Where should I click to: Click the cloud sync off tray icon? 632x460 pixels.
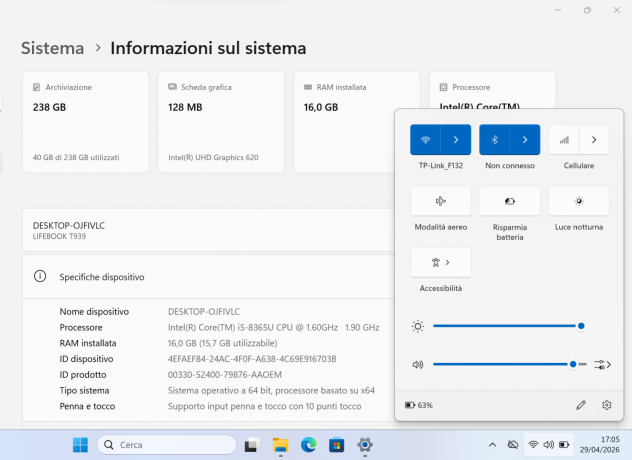[513, 445]
